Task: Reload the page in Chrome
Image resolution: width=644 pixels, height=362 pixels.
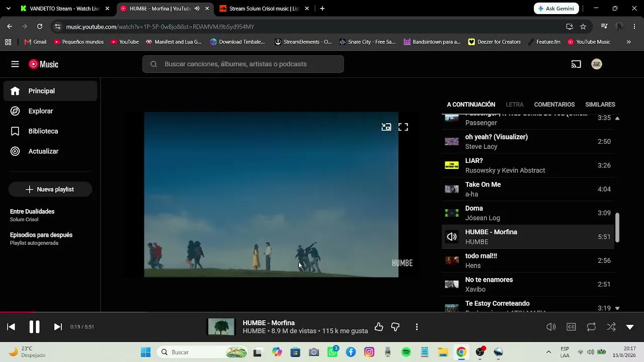Action: tap(40, 27)
